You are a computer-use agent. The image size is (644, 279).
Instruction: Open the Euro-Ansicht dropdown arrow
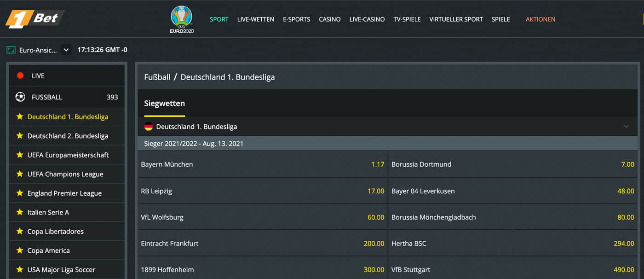(66, 50)
